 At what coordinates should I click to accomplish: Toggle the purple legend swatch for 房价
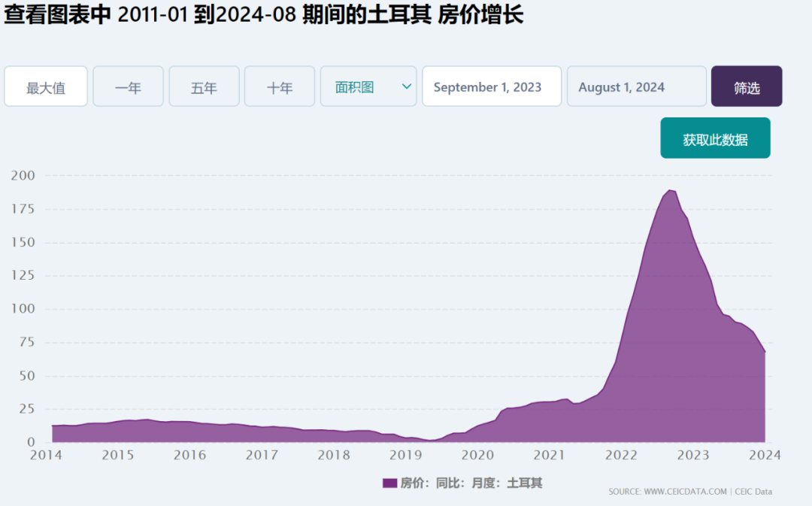389,483
